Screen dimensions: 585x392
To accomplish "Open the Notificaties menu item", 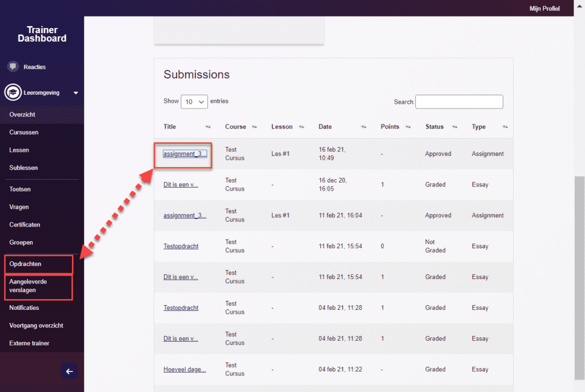I will [24, 308].
